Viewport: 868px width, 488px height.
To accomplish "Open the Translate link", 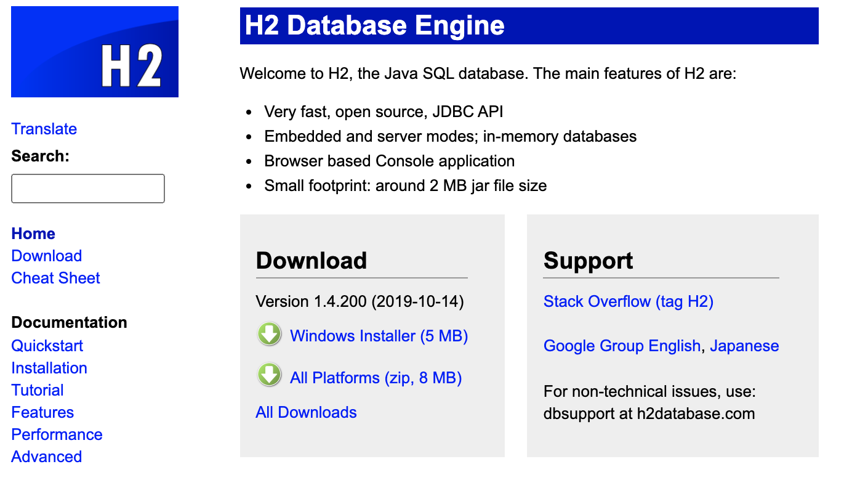I will [x=44, y=129].
